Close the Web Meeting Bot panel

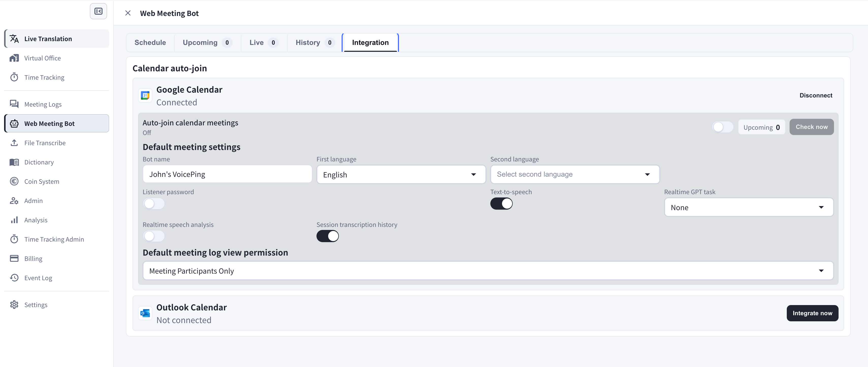pyautogui.click(x=128, y=13)
